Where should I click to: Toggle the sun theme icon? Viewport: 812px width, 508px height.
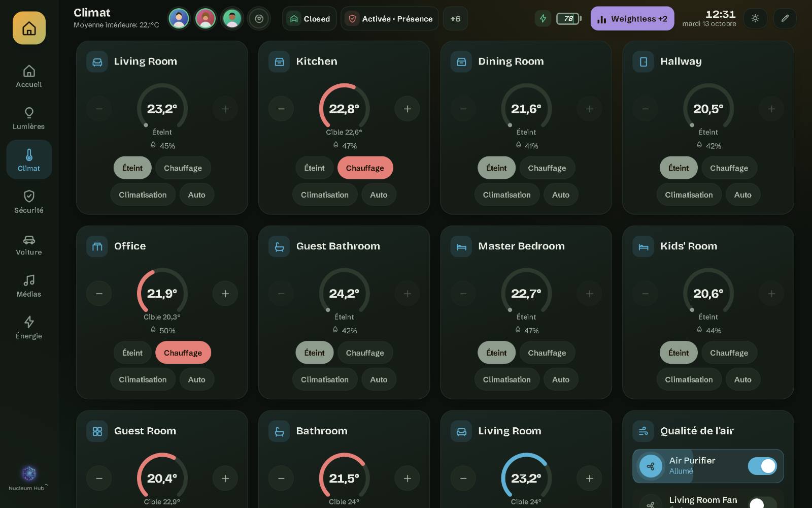click(x=755, y=18)
